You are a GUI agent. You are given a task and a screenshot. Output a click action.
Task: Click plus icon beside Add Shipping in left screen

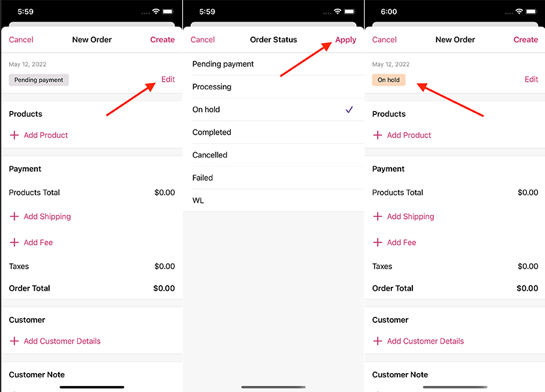pyautogui.click(x=14, y=216)
